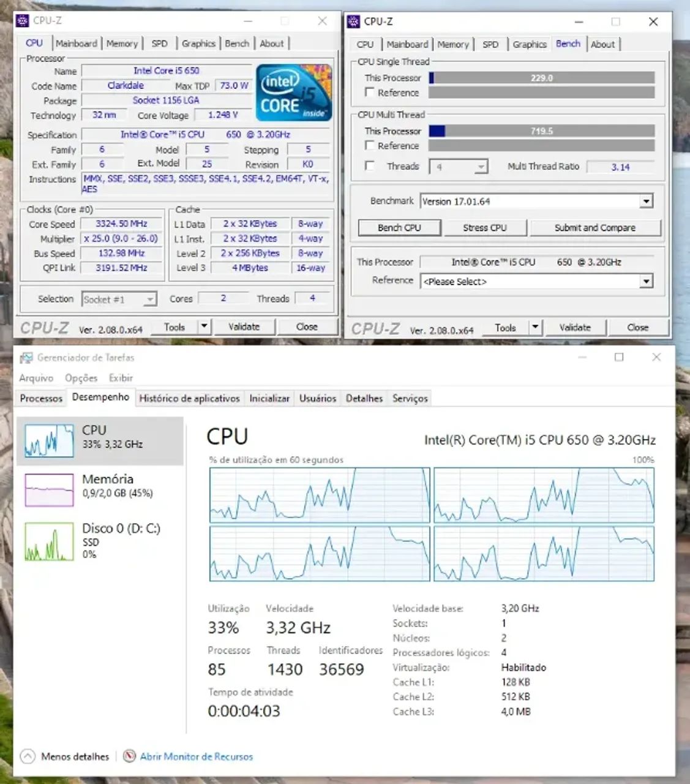Switch to Mainboard tab in CPU window
Screen dimensions: 690x784
click(x=77, y=43)
